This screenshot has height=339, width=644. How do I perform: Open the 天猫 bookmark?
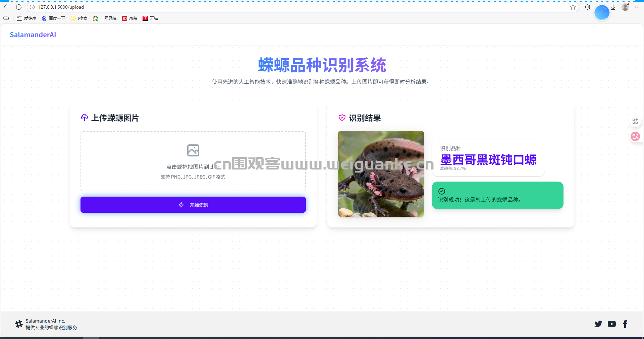click(150, 18)
